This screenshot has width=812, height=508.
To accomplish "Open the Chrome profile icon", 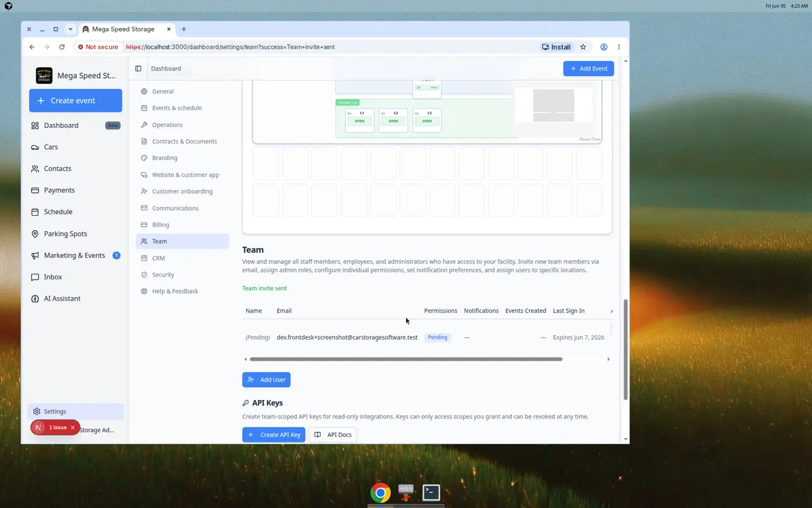I will [x=604, y=47].
